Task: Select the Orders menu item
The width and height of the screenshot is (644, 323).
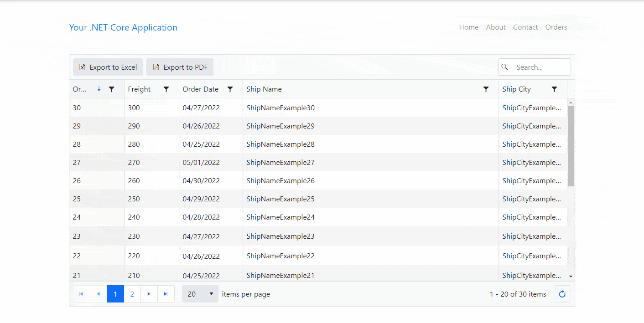Action: point(556,27)
